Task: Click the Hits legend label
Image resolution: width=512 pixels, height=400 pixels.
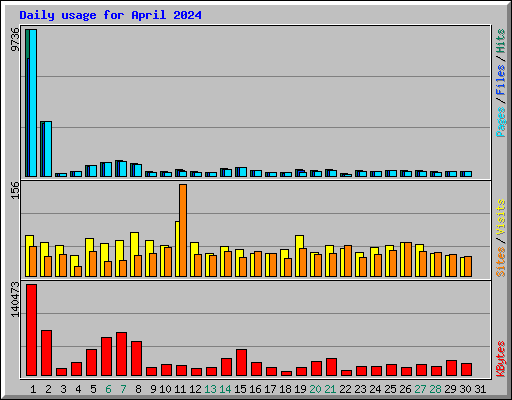Action: [x=501, y=41]
